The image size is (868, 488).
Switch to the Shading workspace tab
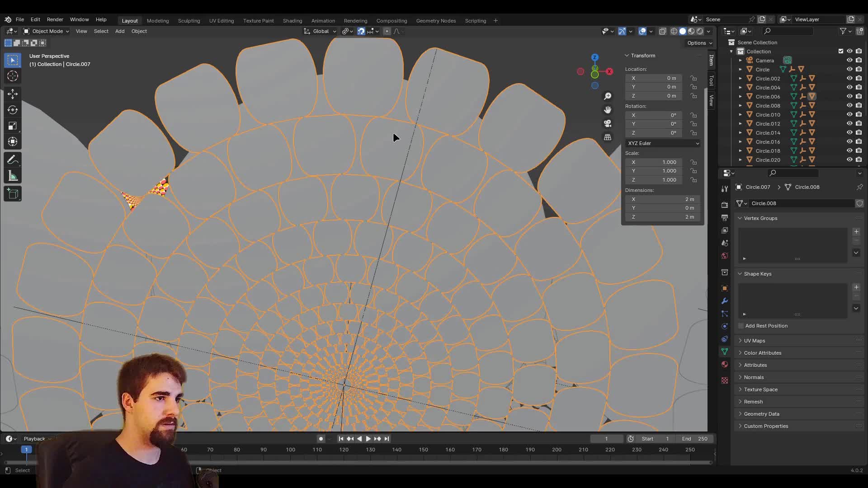[x=292, y=21]
